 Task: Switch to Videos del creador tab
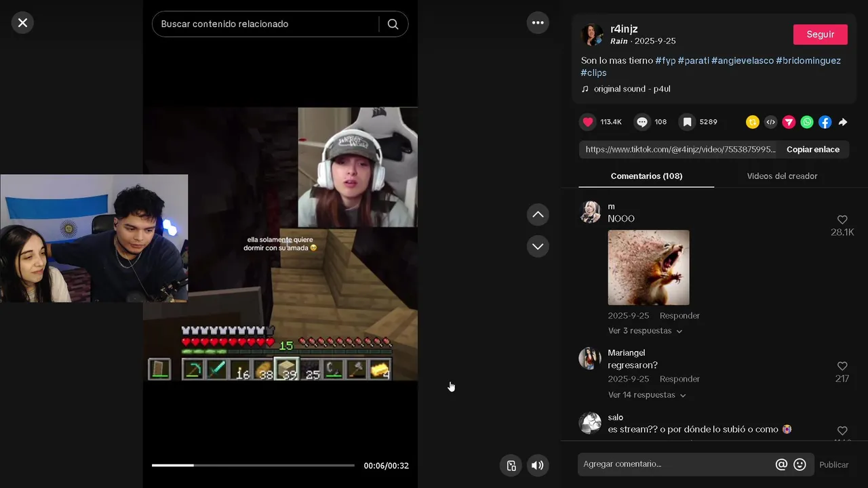(782, 176)
